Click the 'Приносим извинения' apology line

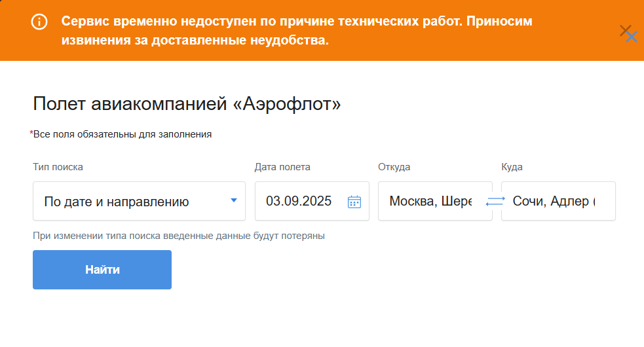[x=195, y=41]
